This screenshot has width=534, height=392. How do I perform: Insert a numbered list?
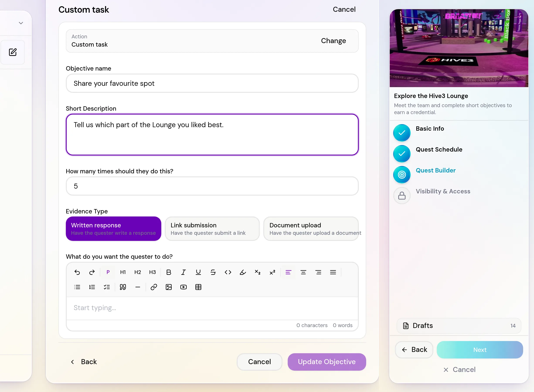[92, 287]
